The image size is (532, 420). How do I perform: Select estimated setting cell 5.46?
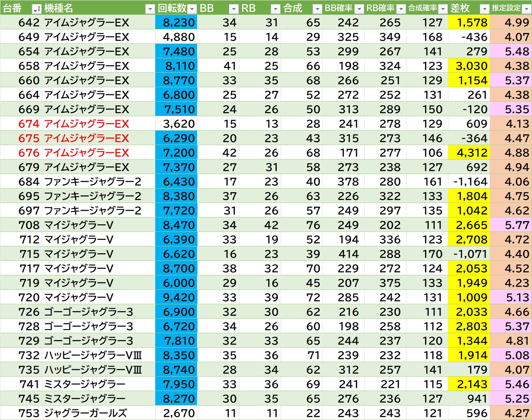pos(511,384)
